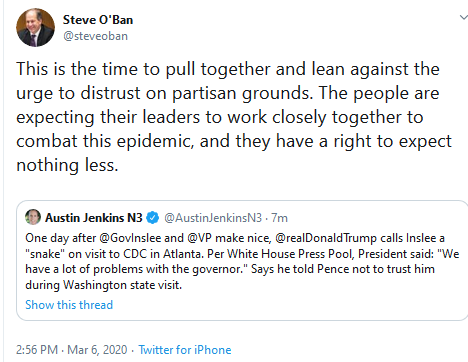Screen dimensions: 468x362
Task: Click the tweet line ending in nothing less
Action: (x=67, y=165)
